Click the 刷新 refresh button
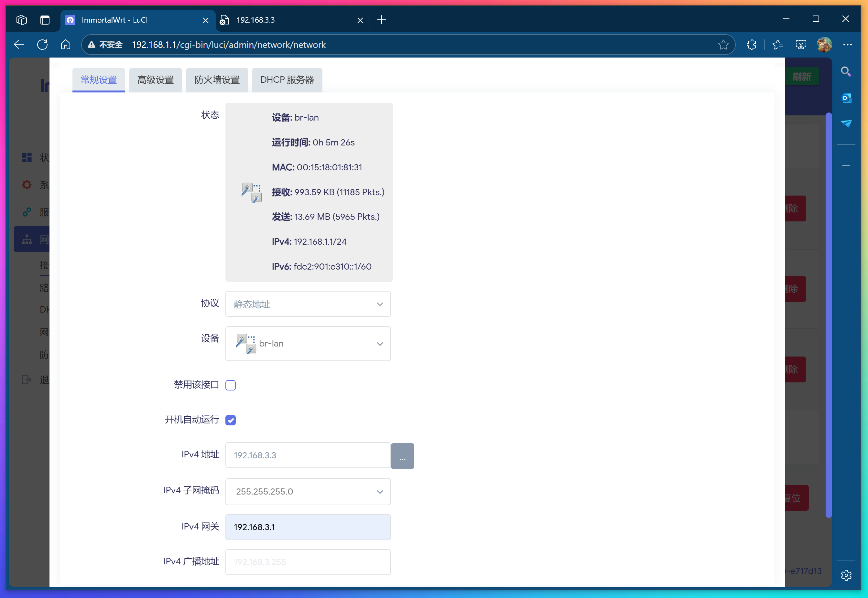Screen dimensions: 868x598 point(802,76)
